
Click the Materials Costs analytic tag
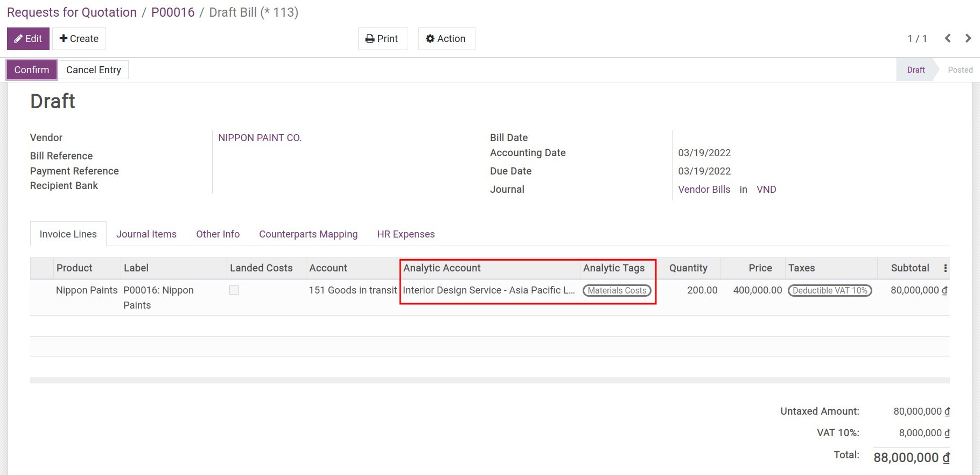pyautogui.click(x=617, y=291)
